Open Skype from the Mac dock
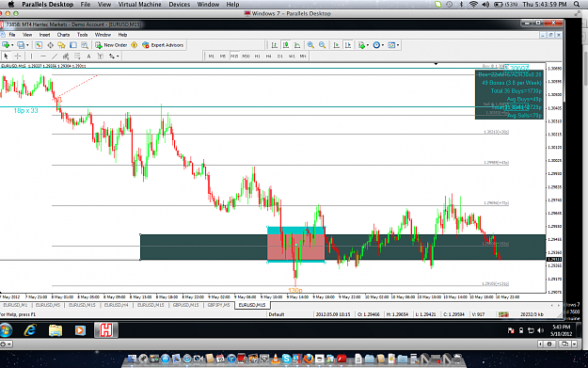The height and width of the screenshot is (368, 588). click(286, 359)
